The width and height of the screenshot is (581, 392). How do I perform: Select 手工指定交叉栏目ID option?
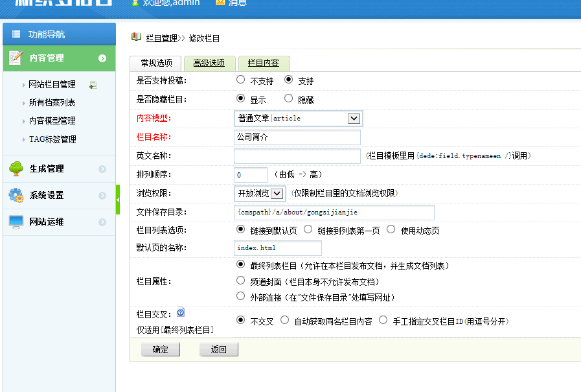tap(383, 319)
